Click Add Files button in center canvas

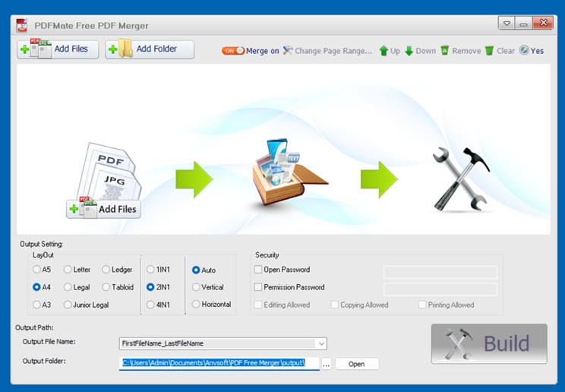click(103, 209)
